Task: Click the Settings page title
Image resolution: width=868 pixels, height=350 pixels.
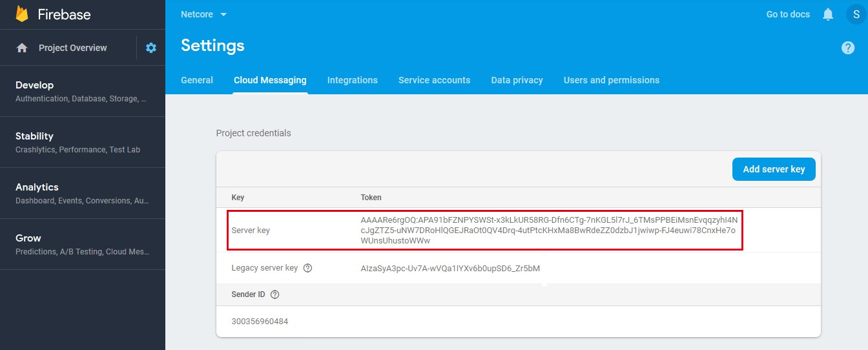Action: [x=212, y=46]
